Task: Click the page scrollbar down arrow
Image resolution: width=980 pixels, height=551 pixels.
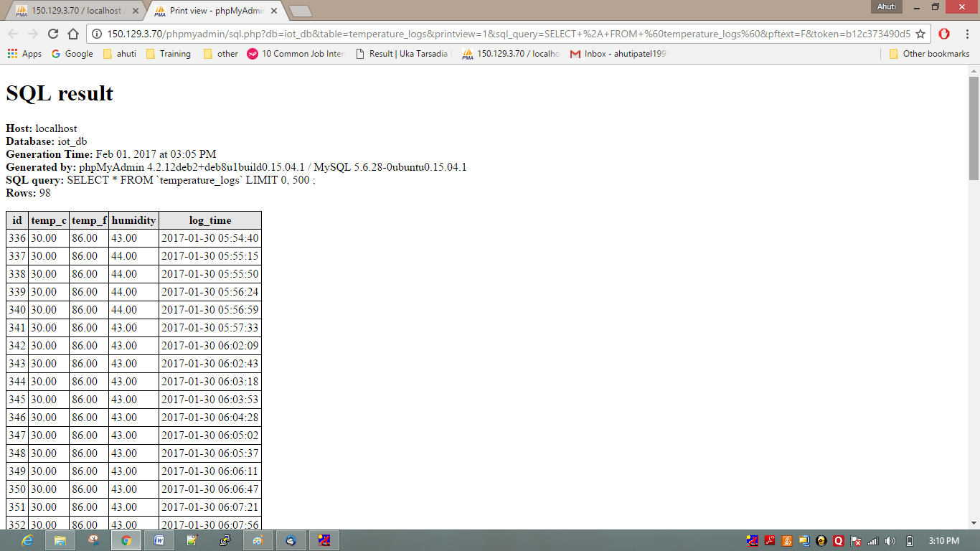Action: point(974,522)
